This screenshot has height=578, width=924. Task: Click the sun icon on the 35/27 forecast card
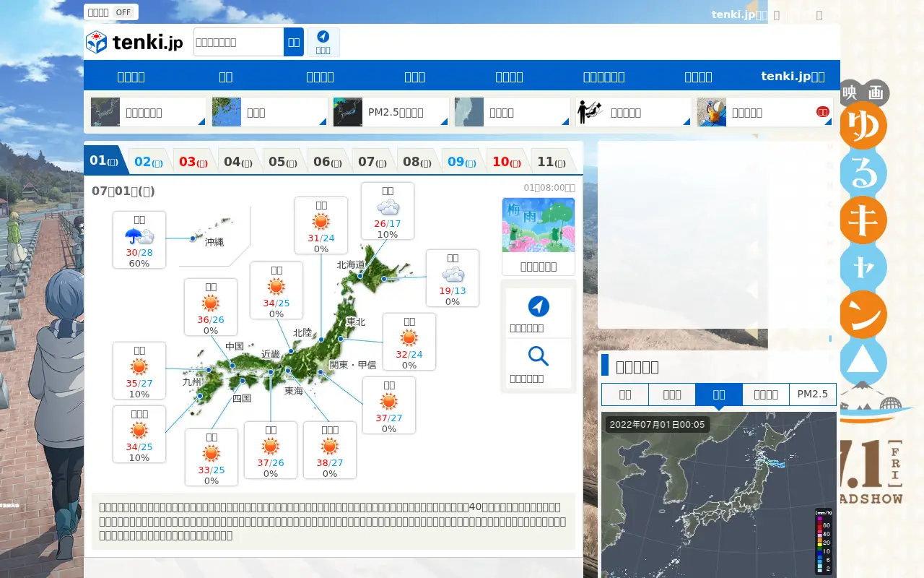click(139, 367)
